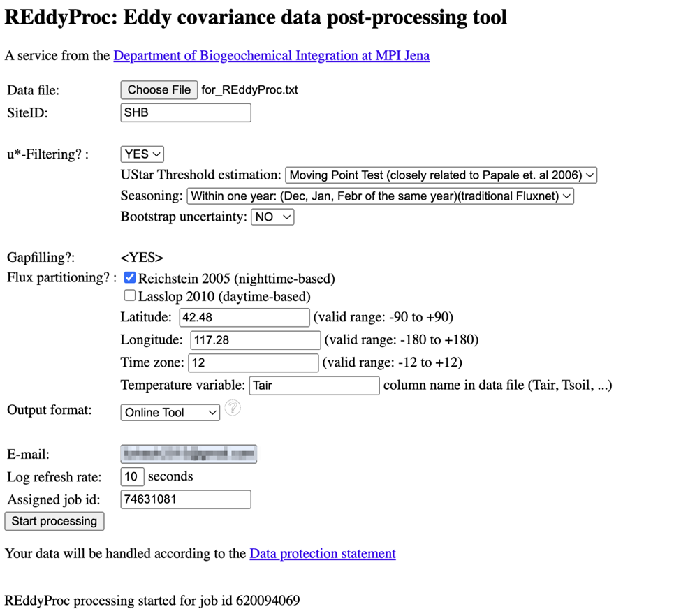Select the Time zone field
This screenshot has width=681, height=616.
[252, 363]
